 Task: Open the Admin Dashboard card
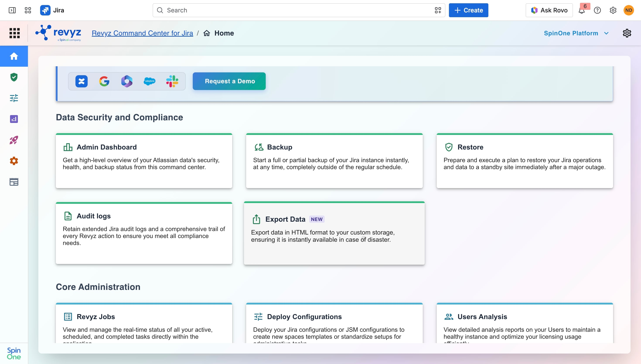coord(144,161)
